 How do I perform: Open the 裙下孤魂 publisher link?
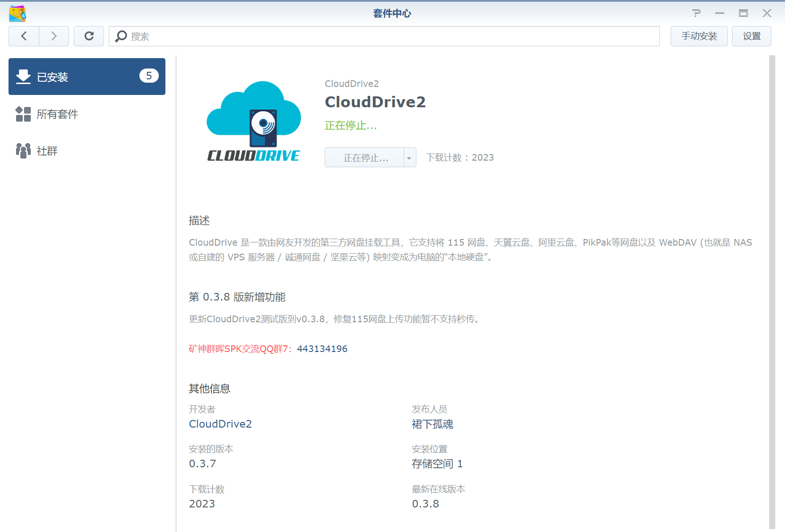[432, 424]
